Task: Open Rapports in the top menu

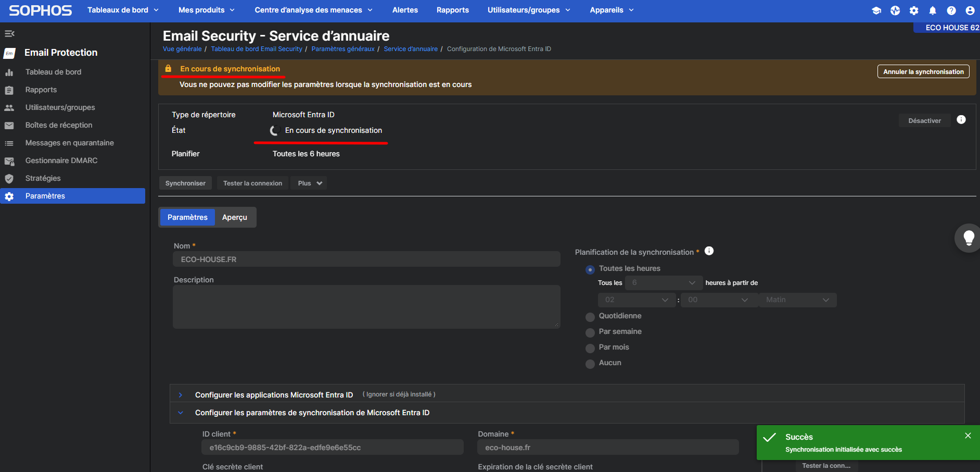Action: pyautogui.click(x=453, y=10)
